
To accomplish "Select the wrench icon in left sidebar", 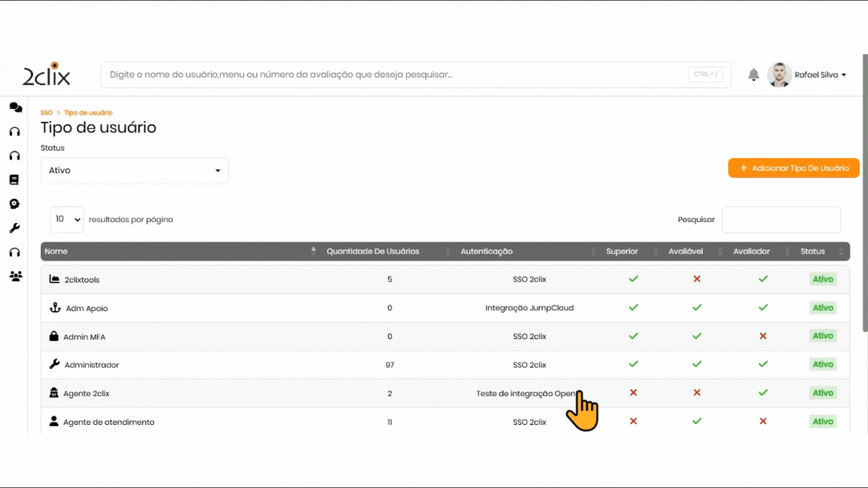I will (x=14, y=228).
